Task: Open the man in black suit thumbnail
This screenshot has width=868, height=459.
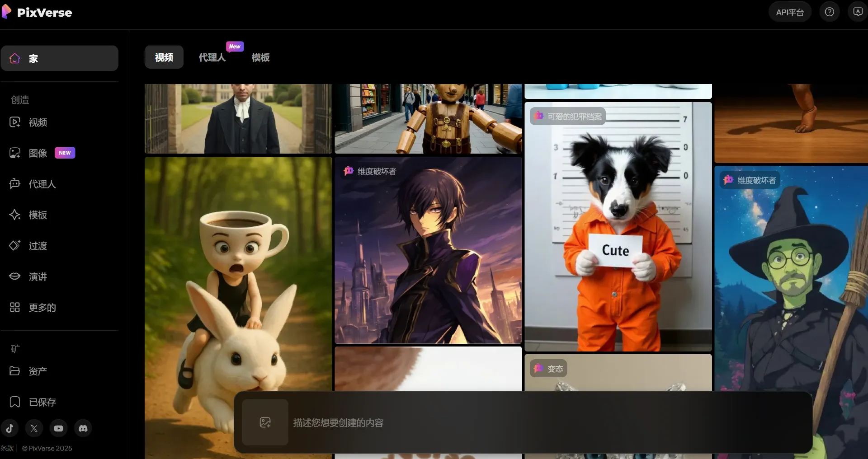Action: (238, 119)
